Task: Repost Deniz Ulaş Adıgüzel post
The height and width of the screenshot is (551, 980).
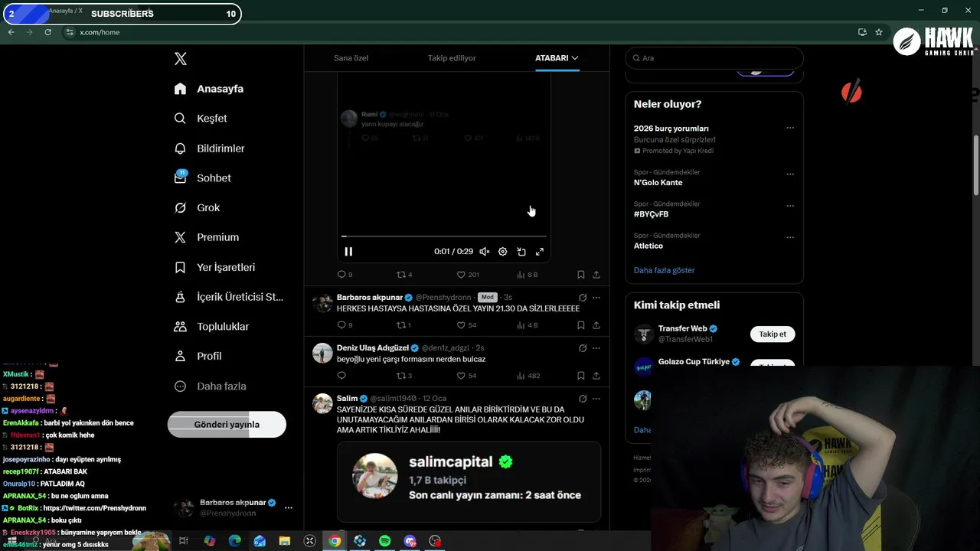Action: coord(404,376)
